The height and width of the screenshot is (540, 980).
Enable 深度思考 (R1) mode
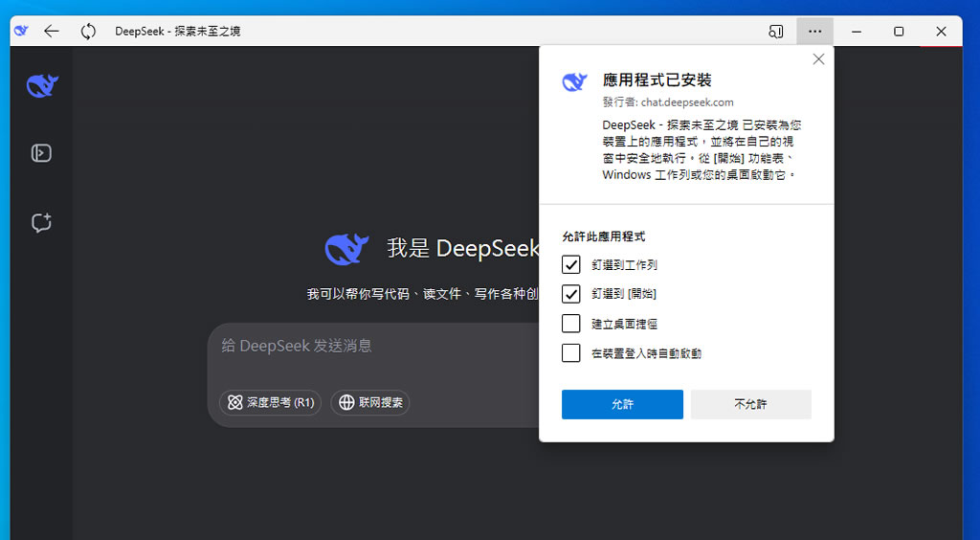pos(270,402)
